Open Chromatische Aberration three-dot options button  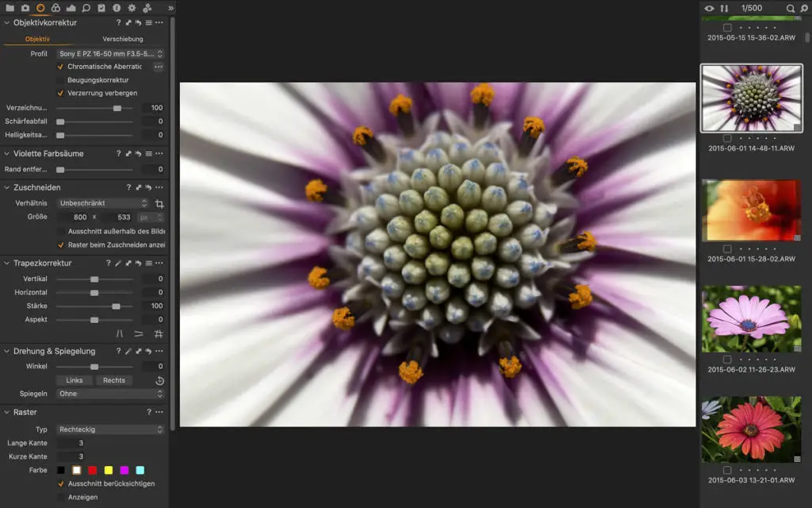159,67
